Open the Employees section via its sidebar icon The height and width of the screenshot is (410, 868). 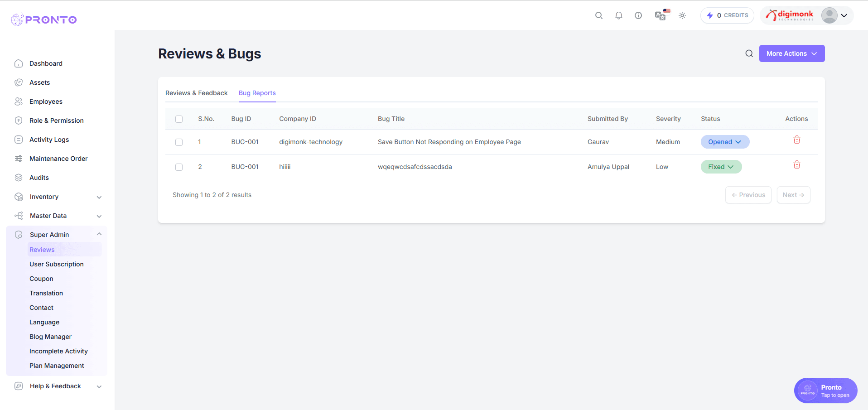(19, 101)
